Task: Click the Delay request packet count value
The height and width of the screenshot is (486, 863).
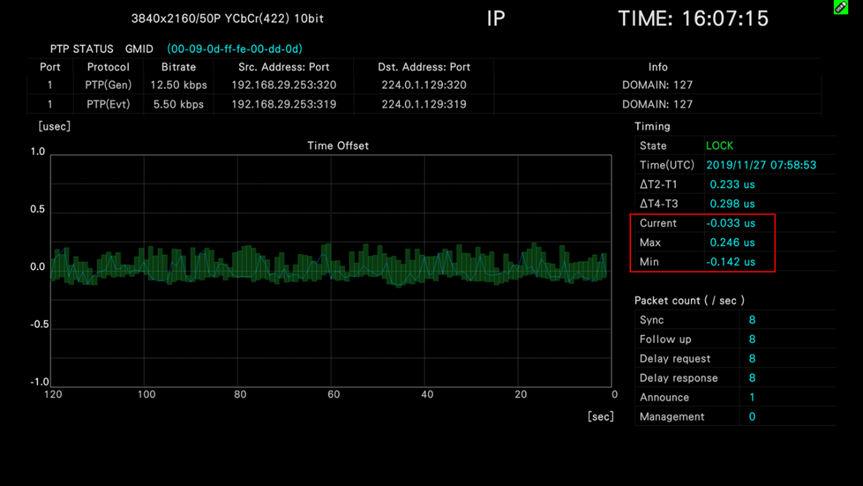Action: coord(752,359)
